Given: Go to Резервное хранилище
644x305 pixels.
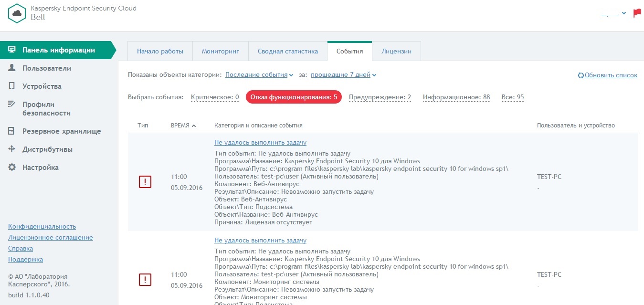Looking at the screenshot, I should 62,131.
